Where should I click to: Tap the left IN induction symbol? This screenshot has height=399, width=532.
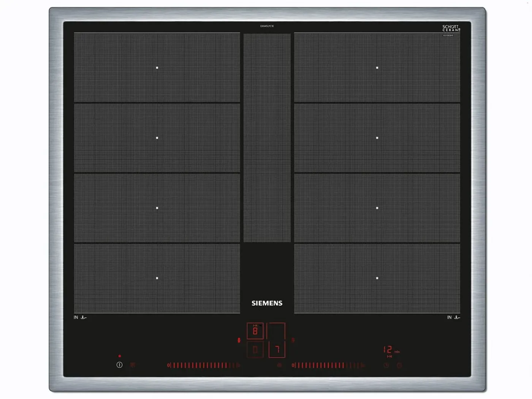[80, 317]
